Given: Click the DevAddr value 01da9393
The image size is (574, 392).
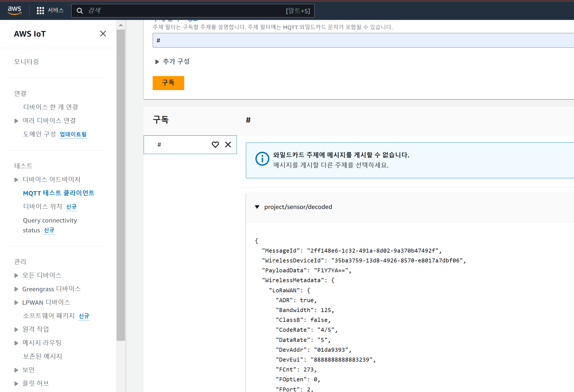Looking at the screenshot, I should pos(331,350).
